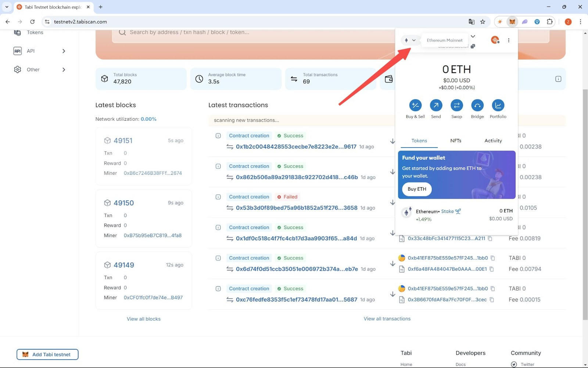This screenshot has height=368, width=588.
Task: Click info icon for failed transaction 0x53b3d0f8...3658
Action: (x=218, y=197)
